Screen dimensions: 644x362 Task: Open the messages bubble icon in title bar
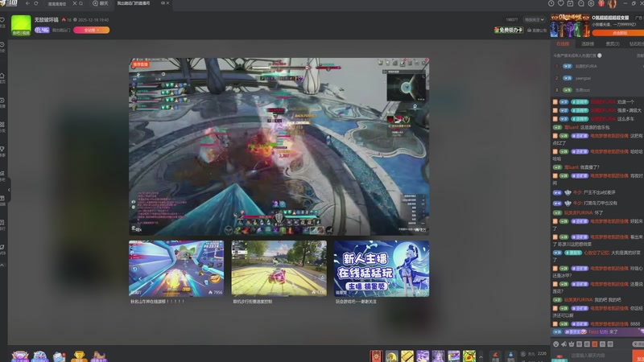point(580,3)
